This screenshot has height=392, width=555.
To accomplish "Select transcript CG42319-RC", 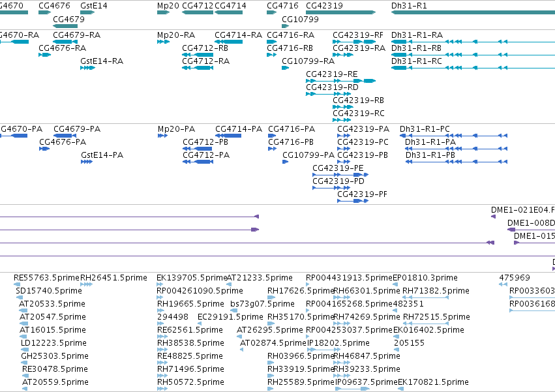I will coord(342,121).
